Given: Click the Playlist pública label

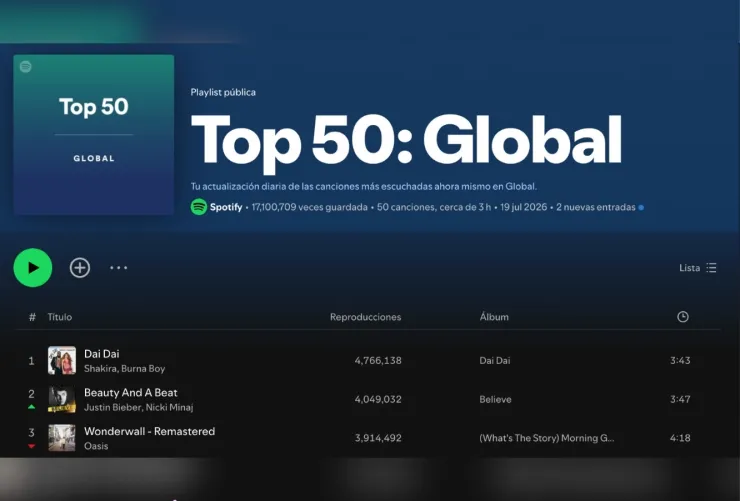Looking at the screenshot, I should tap(223, 92).
